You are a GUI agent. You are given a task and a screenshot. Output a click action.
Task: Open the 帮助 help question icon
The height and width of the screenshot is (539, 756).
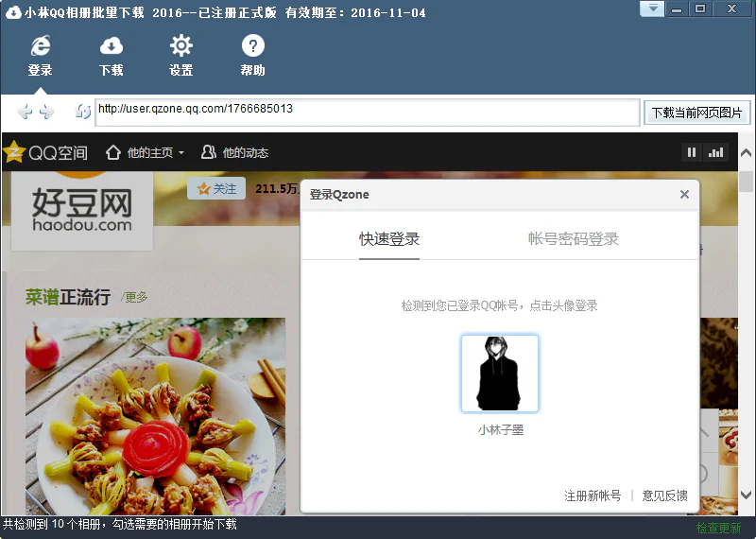(x=252, y=56)
